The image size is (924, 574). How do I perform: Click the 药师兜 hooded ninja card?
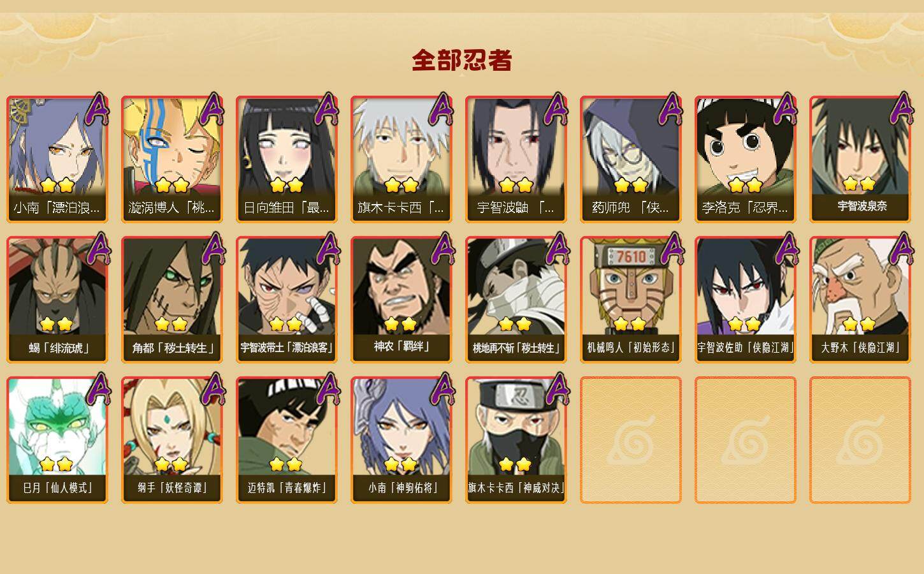631,159
